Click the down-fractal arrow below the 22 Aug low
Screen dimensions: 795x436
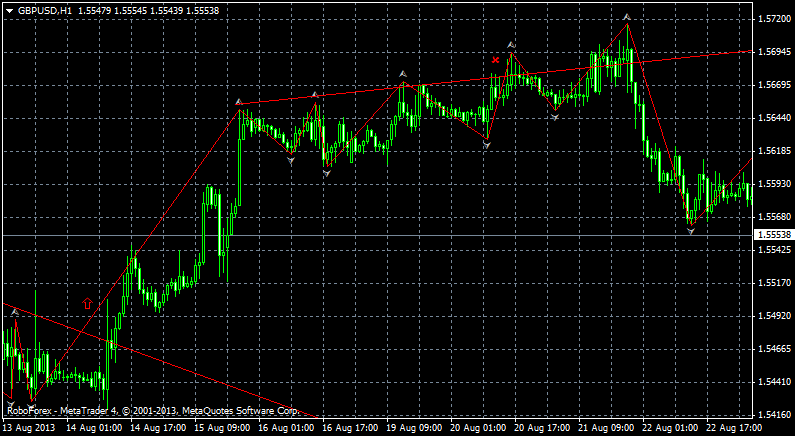point(691,231)
